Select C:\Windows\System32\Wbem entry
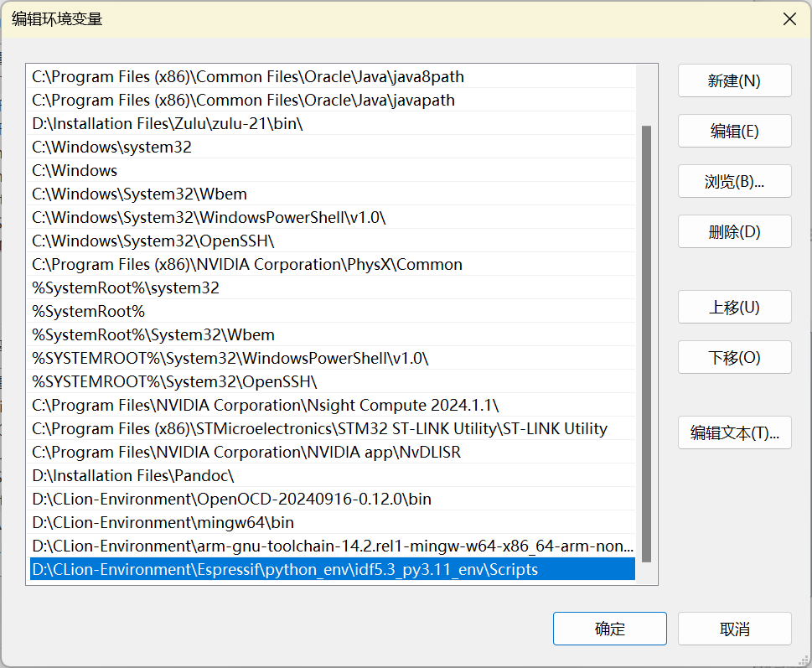Viewport: 812px width, 668px height. click(333, 194)
